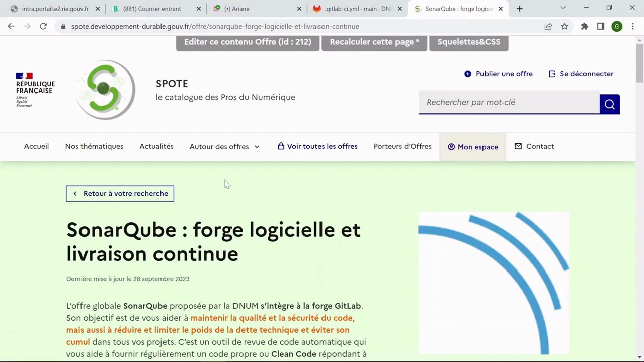The image size is (644, 362).
Task: Click Editer ce contenu Offre button
Action: coord(248,42)
